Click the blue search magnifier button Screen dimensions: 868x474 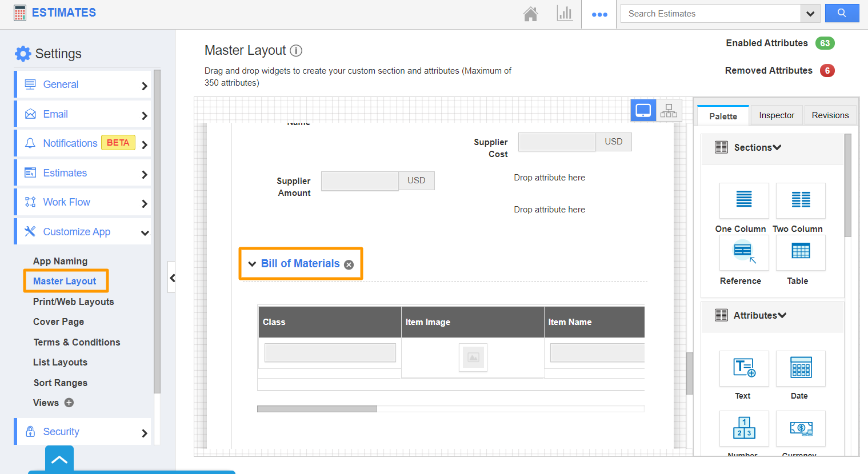(841, 13)
